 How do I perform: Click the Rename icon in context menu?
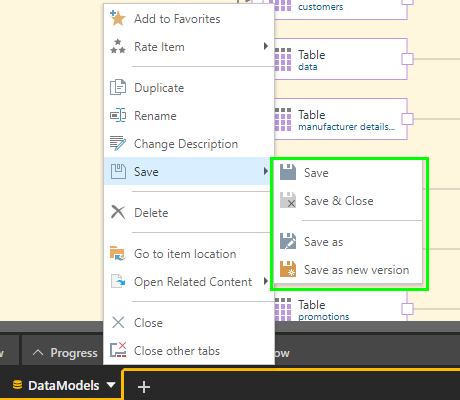coord(118,116)
